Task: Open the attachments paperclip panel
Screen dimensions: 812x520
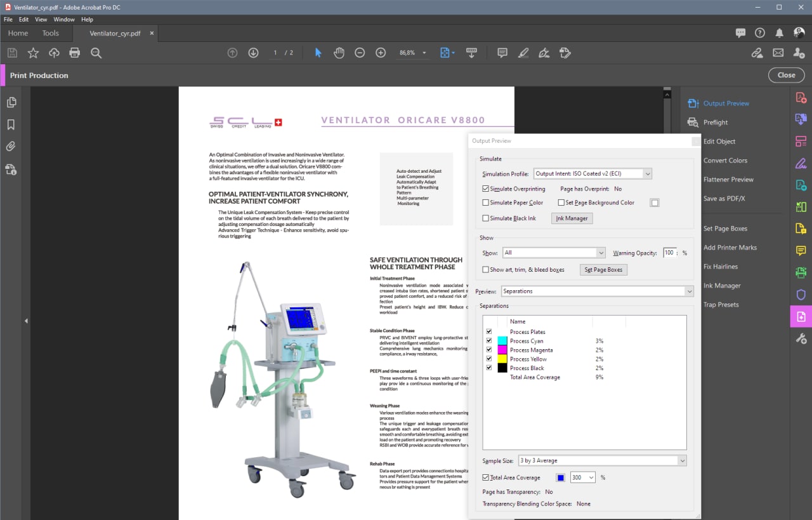Action: point(11,147)
